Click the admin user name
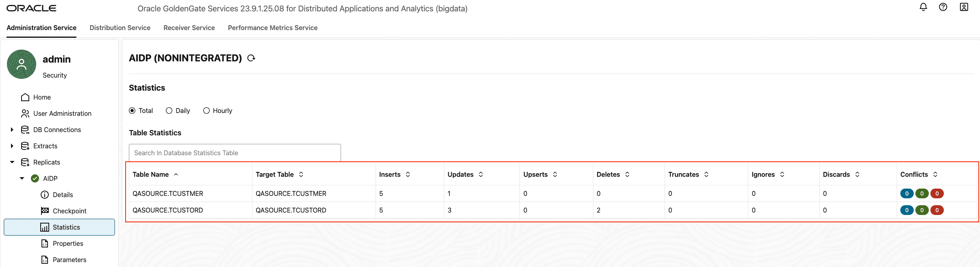 56,59
